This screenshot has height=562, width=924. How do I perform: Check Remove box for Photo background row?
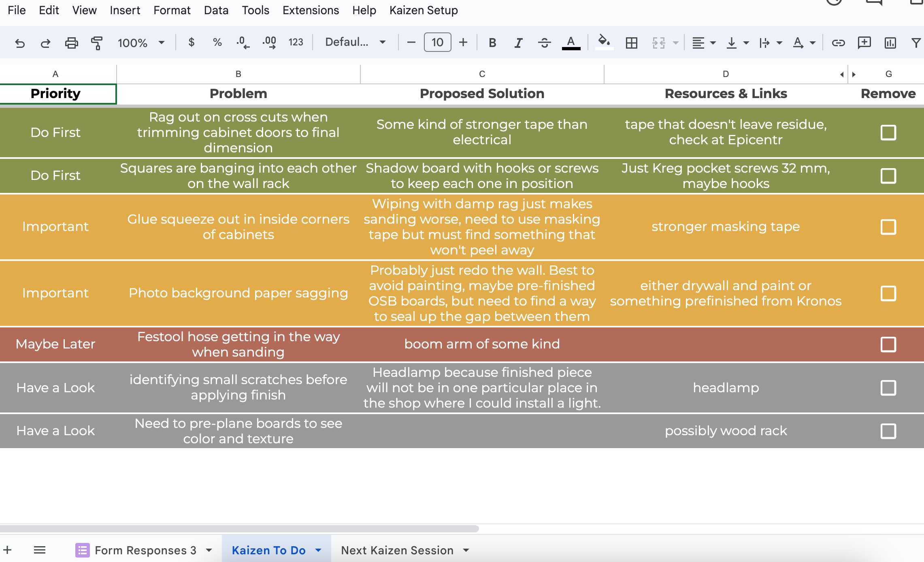pyautogui.click(x=888, y=293)
